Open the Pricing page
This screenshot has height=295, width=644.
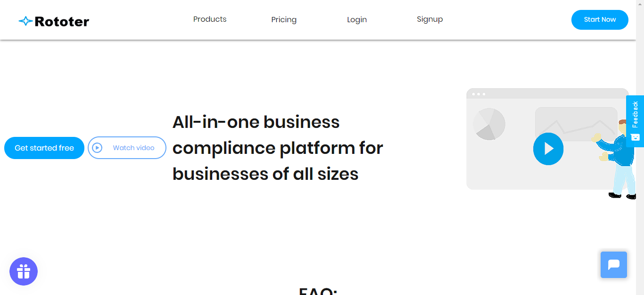coord(283,19)
